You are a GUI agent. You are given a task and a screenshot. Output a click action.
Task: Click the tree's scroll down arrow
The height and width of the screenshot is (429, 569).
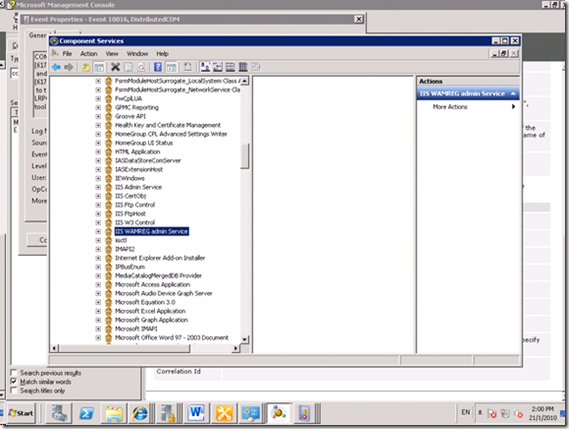point(245,339)
